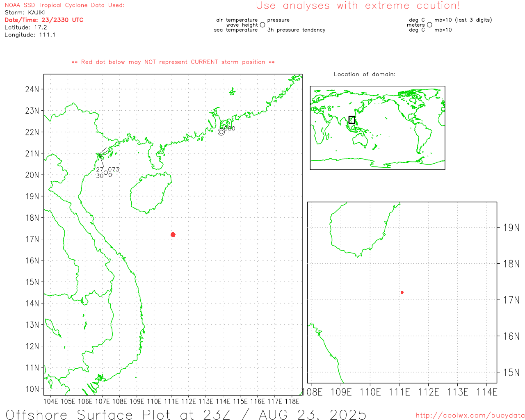Select the 'Date/Time: 23/2330 UTC' line
This screenshot has width=525, height=420.
click(44, 20)
